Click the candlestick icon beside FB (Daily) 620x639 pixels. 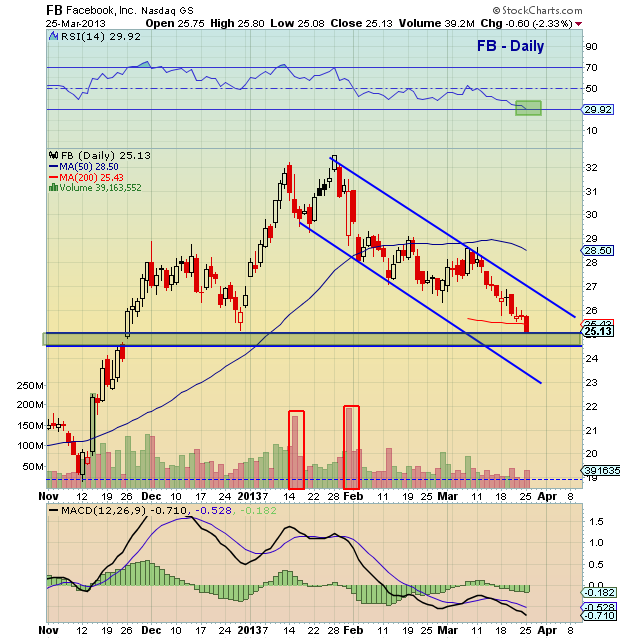53,155
